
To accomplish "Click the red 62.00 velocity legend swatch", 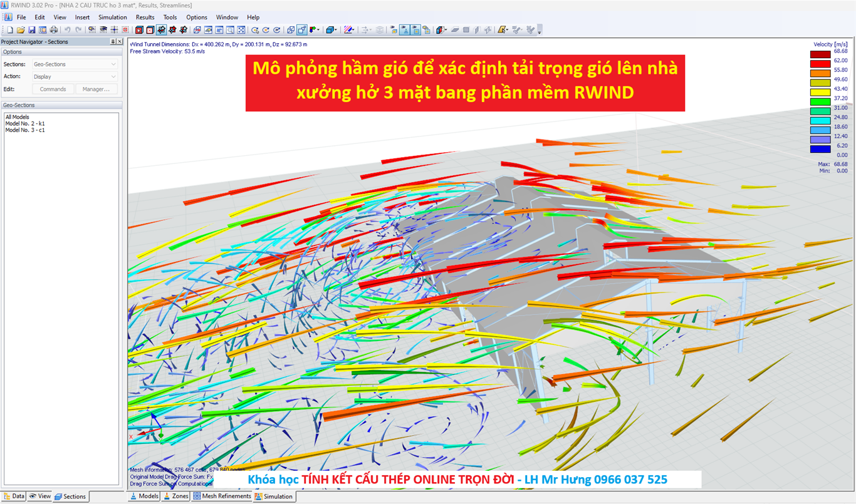I will pos(820,63).
